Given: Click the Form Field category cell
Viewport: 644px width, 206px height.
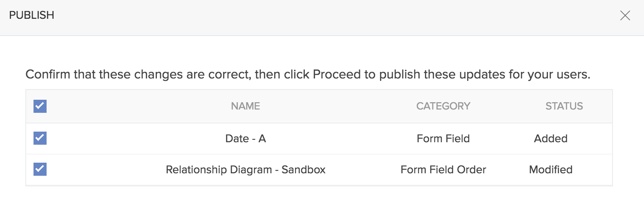Looking at the screenshot, I should click(443, 139).
